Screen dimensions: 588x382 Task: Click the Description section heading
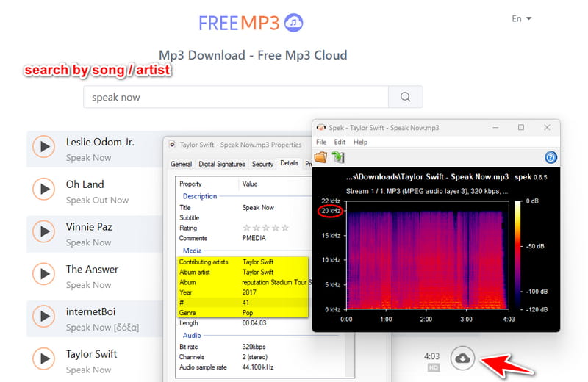[x=200, y=196]
